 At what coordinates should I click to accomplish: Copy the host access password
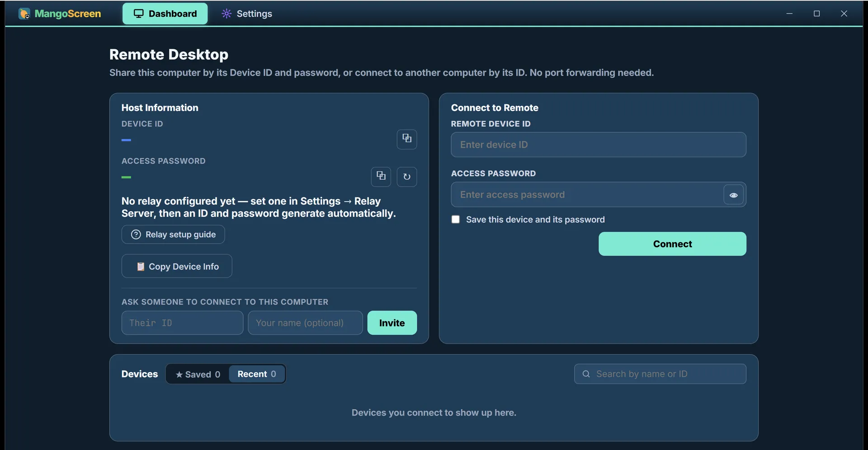[x=381, y=177]
